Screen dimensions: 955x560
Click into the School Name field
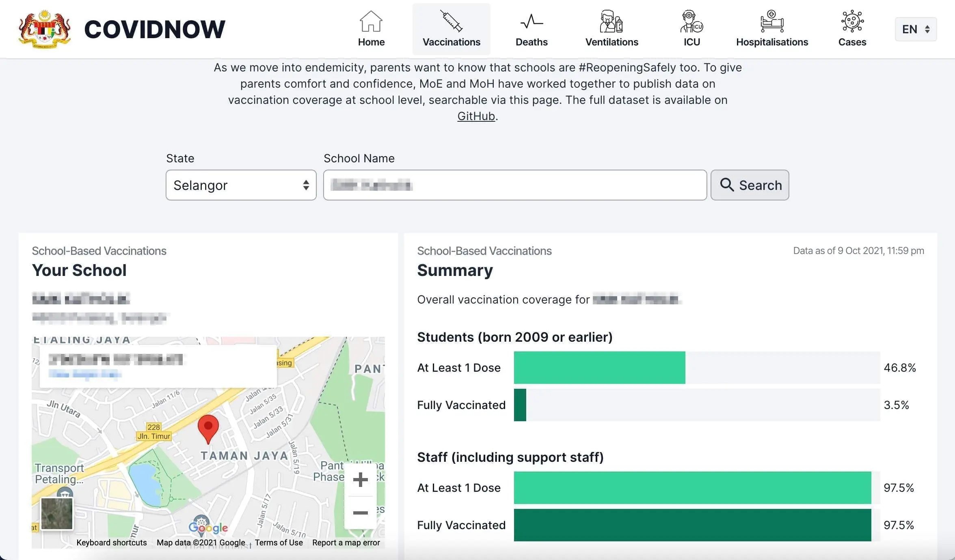[514, 185]
